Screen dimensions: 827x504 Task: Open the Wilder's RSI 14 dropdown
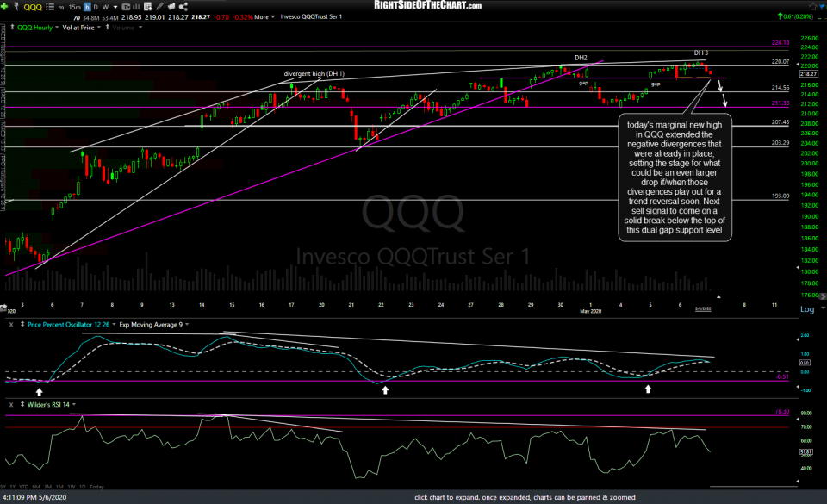tap(74, 404)
